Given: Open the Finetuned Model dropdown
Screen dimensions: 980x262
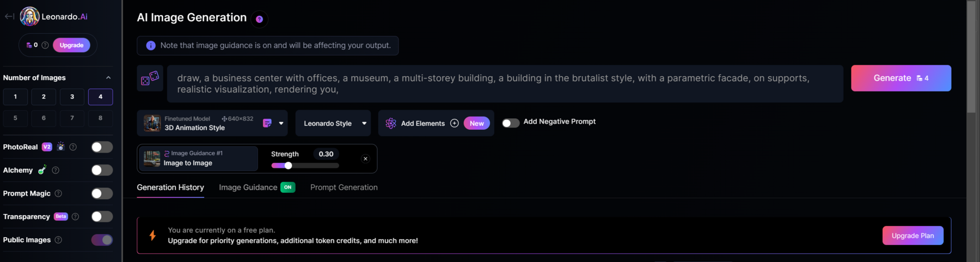Looking at the screenshot, I should point(281,123).
